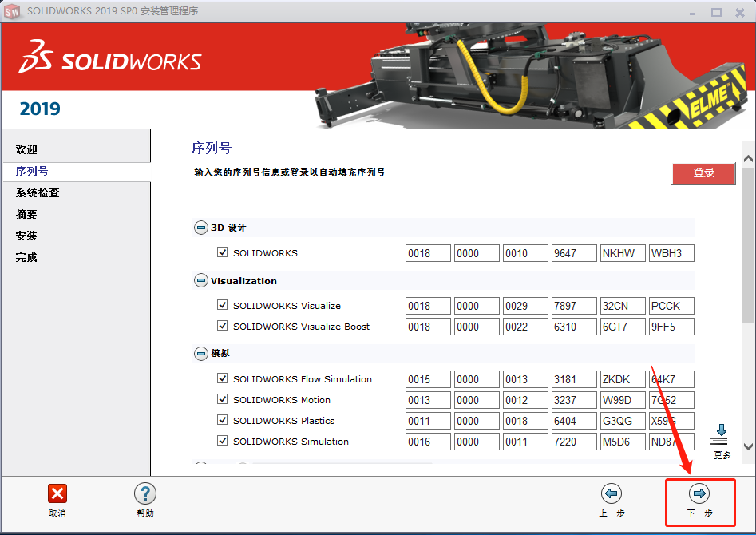Collapse the Visualization section
756x535 pixels.
[200, 280]
